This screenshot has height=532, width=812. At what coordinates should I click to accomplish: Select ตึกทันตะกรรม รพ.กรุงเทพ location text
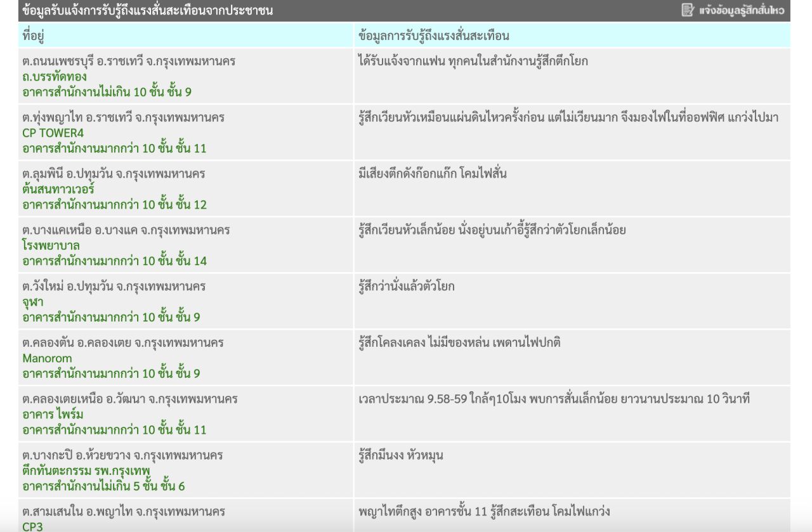click(86, 470)
